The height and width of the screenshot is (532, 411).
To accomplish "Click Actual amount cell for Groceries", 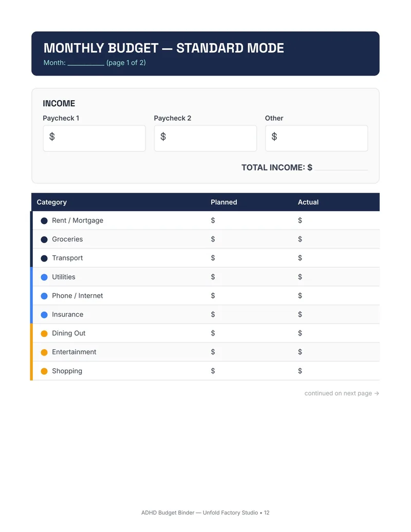I will click(x=337, y=239).
